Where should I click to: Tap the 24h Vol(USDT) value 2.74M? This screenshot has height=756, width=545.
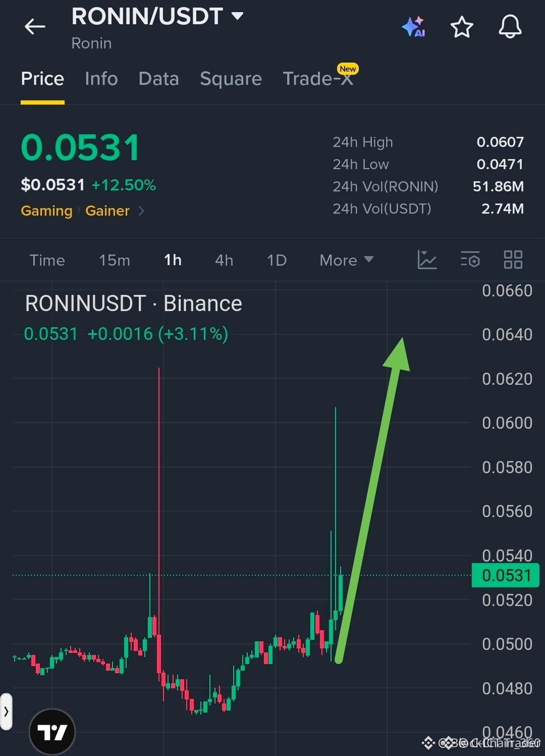(x=503, y=209)
